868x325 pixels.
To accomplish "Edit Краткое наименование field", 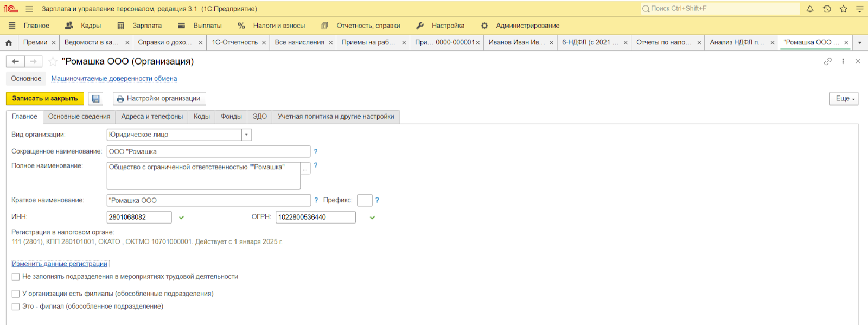I will pos(209,200).
